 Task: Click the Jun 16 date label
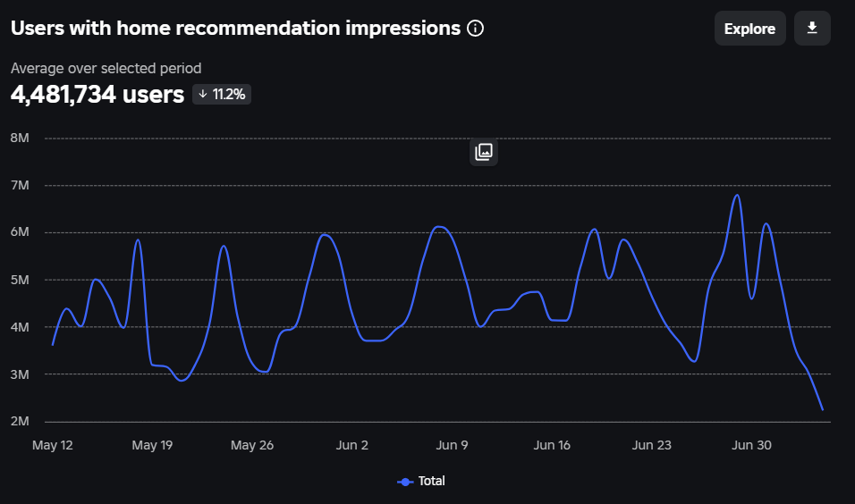pyautogui.click(x=552, y=445)
